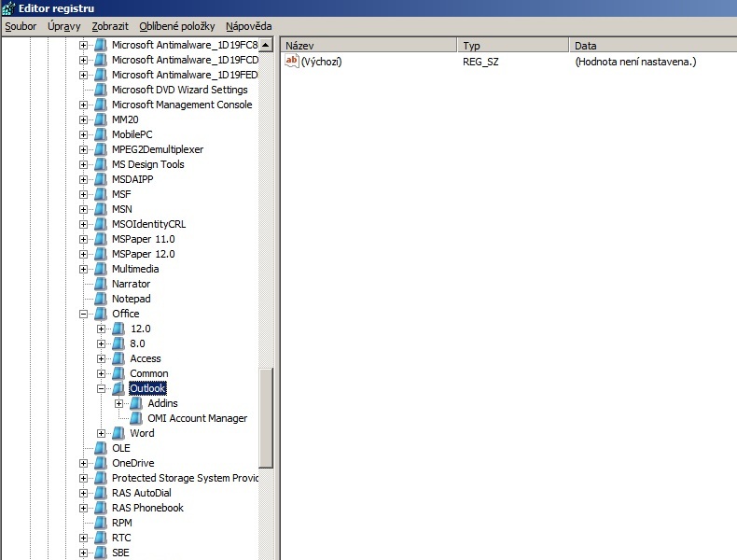The image size is (737, 560).
Task: Click the folder icon of MSN
Action: [x=101, y=209]
